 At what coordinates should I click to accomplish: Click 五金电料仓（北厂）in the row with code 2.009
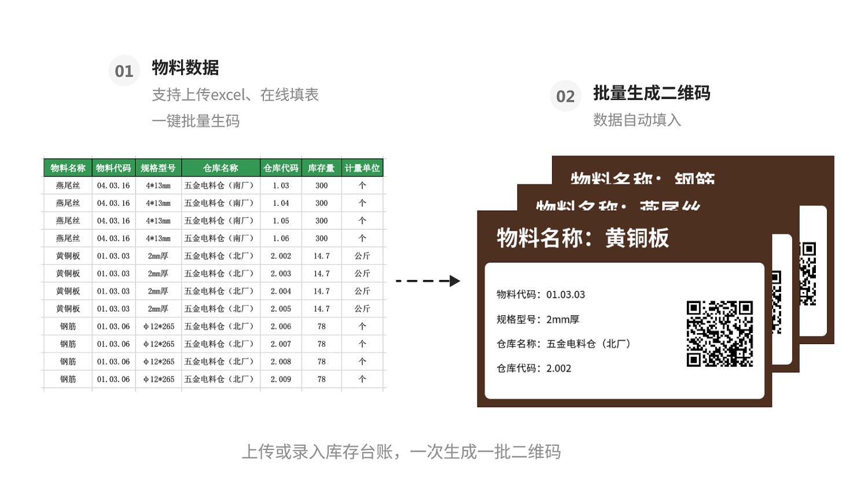(219, 379)
